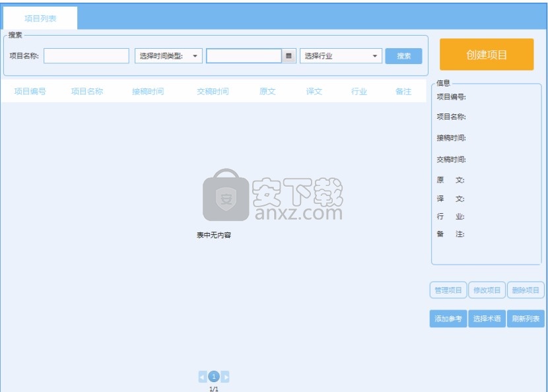Go to previous page arrow

coord(202,377)
